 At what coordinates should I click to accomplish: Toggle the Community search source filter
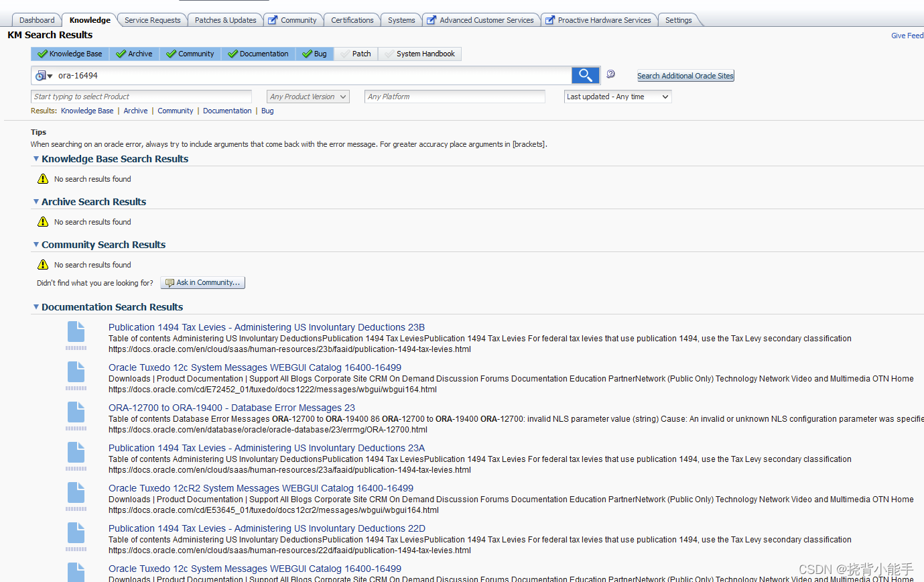point(191,54)
